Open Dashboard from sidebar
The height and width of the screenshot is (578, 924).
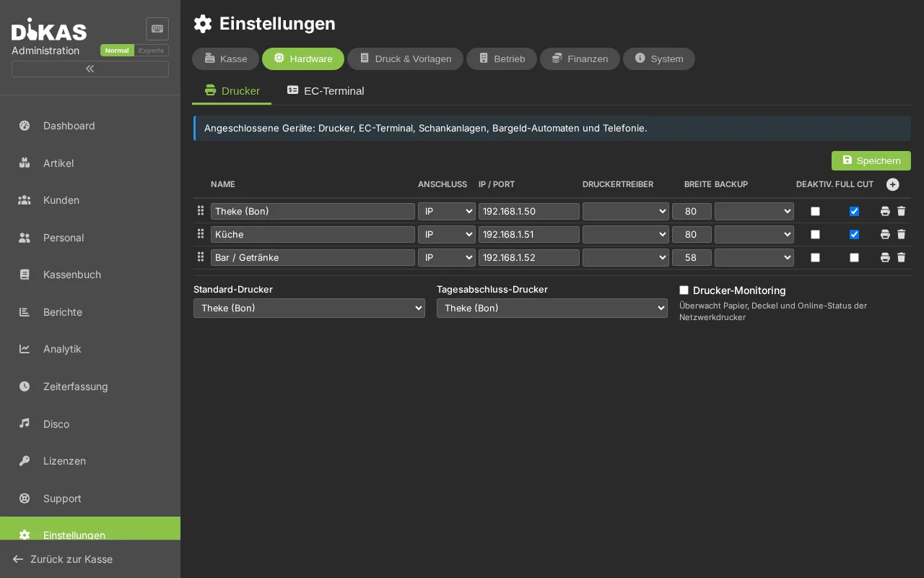[90, 126]
